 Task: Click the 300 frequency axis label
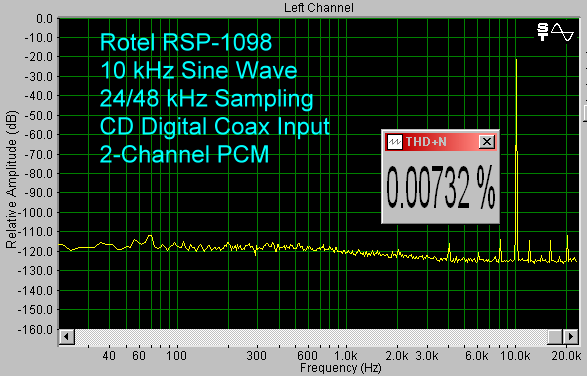click(x=256, y=355)
